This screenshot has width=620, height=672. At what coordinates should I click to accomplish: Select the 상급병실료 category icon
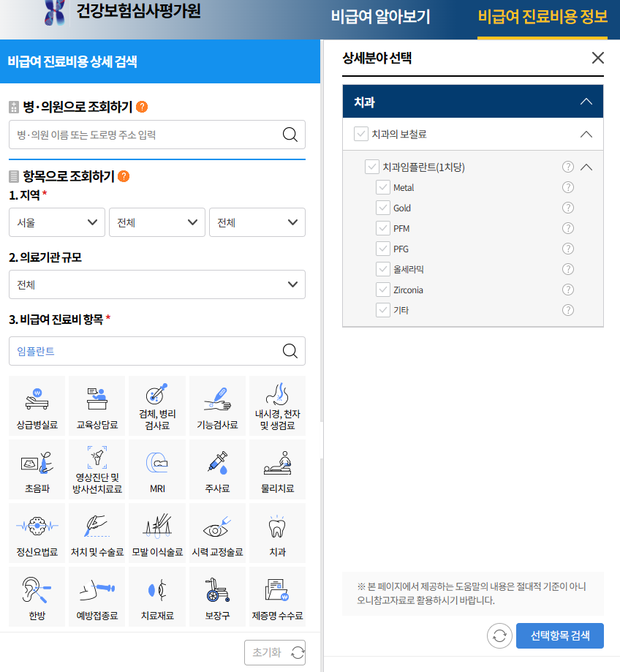(x=37, y=406)
